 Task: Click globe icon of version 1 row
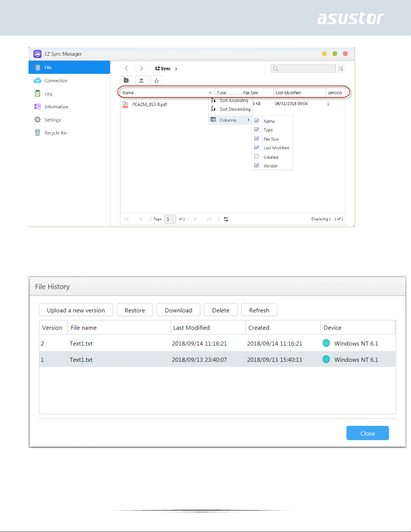(326, 359)
